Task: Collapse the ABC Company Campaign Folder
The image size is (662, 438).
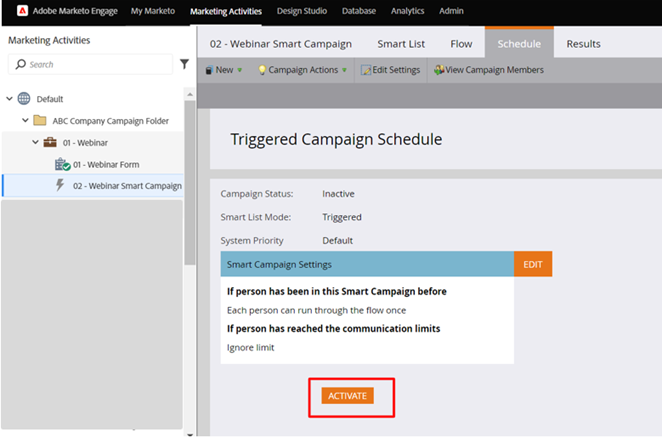Action: (x=25, y=120)
